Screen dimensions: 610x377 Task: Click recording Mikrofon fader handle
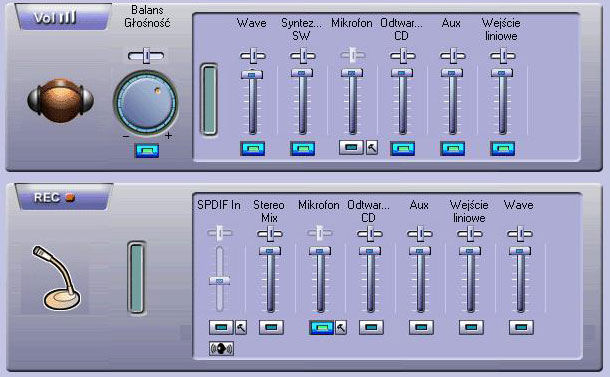(320, 251)
